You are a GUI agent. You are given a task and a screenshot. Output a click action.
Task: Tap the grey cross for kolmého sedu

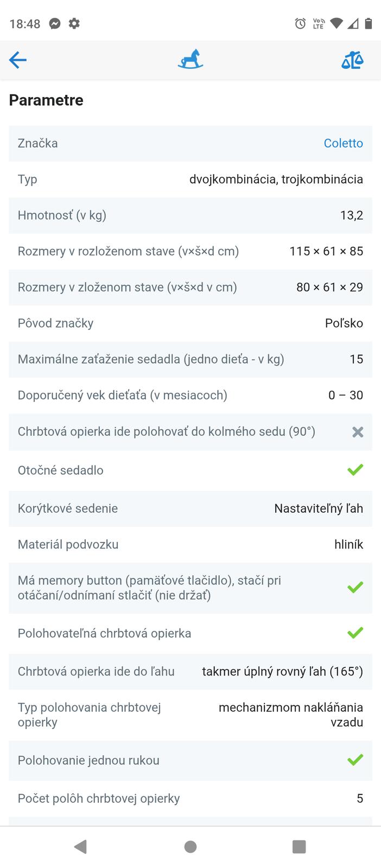tap(357, 432)
